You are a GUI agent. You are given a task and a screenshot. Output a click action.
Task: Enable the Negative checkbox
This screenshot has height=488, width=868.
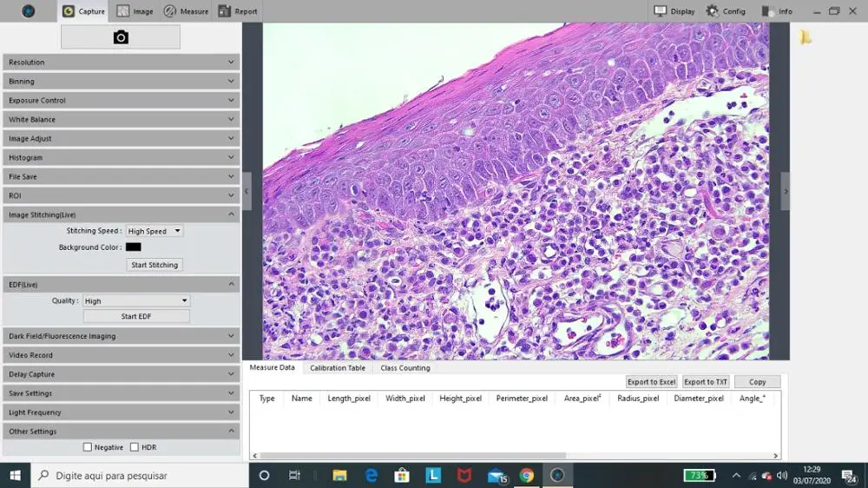[x=88, y=447]
